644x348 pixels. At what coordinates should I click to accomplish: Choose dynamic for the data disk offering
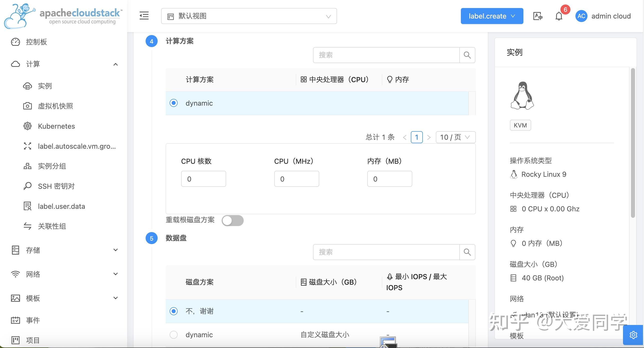click(174, 334)
